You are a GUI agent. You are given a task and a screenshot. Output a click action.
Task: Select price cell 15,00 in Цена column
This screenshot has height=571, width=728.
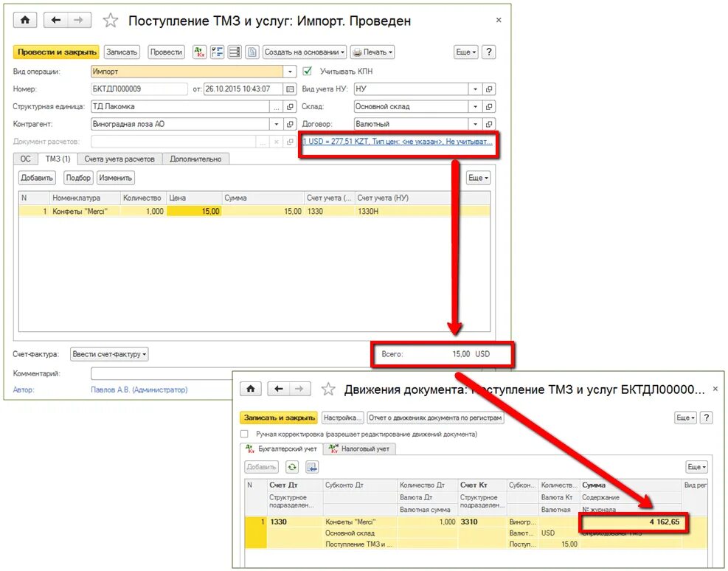pos(194,211)
